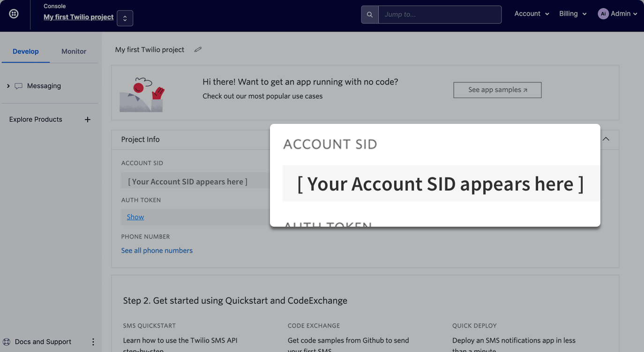Select the Docs and Support lifebuoy icon

(x=7, y=342)
